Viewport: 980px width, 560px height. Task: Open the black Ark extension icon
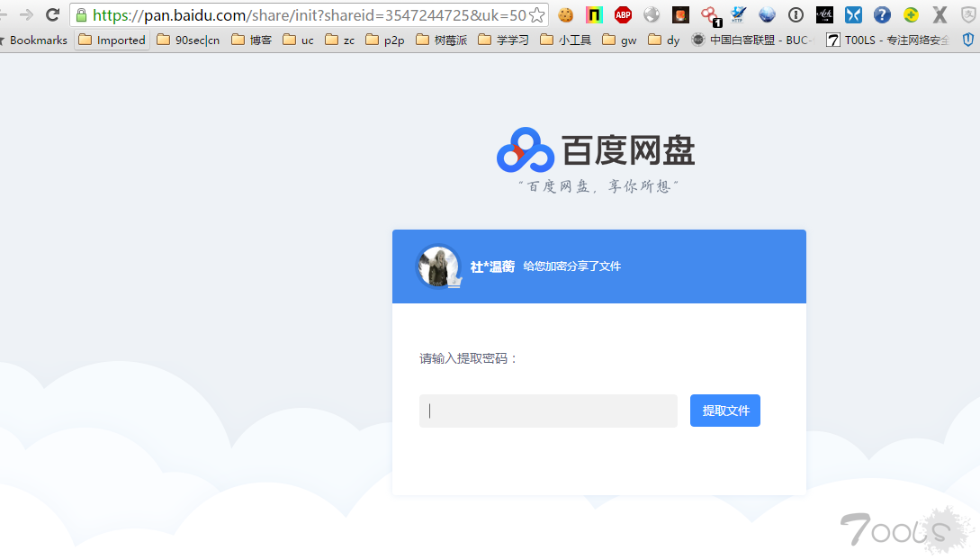(824, 15)
